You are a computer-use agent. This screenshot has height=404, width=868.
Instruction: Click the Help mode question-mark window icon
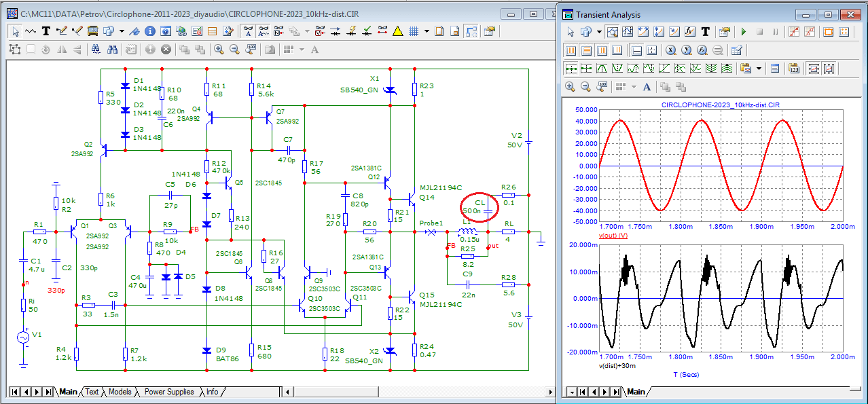click(166, 31)
